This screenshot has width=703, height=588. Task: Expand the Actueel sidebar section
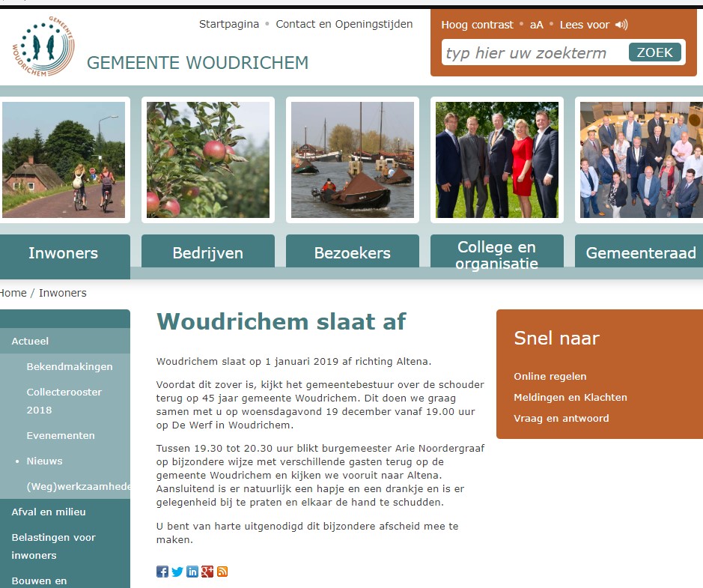30,341
